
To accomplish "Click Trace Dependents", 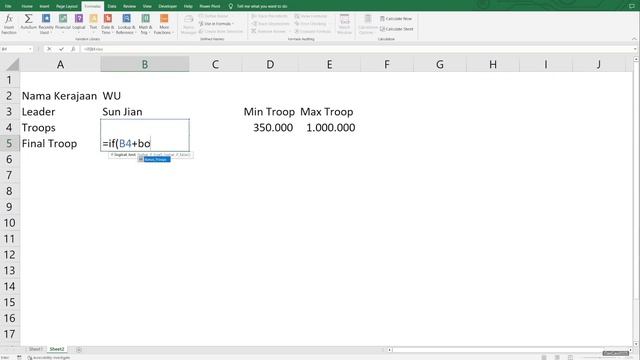I will click(x=270, y=24).
